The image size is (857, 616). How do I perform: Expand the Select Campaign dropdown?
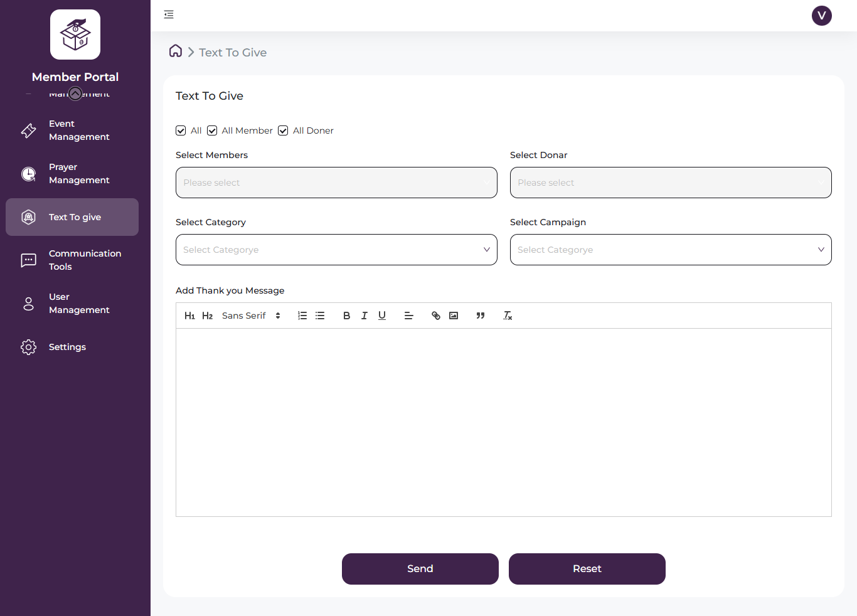click(671, 249)
